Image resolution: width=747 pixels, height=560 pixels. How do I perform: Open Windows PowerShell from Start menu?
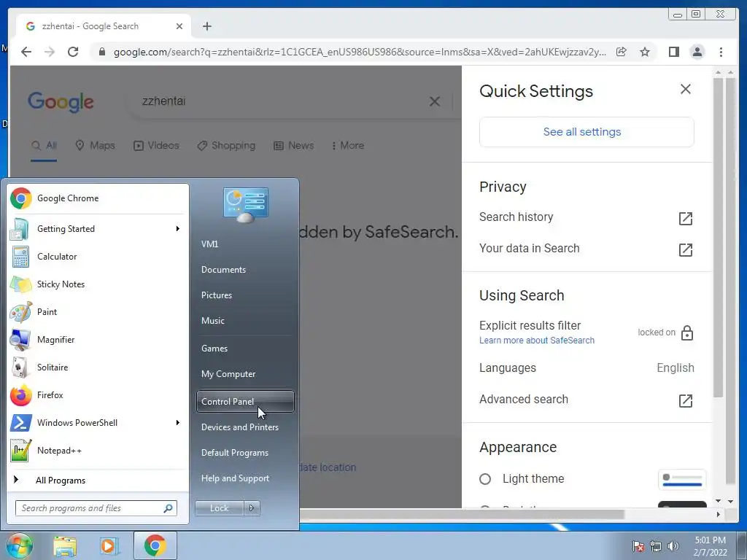click(98, 423)
